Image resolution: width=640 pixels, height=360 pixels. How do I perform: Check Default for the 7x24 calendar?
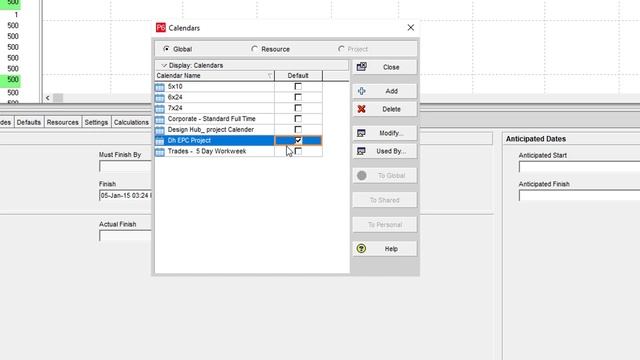(x=298, y=108)
